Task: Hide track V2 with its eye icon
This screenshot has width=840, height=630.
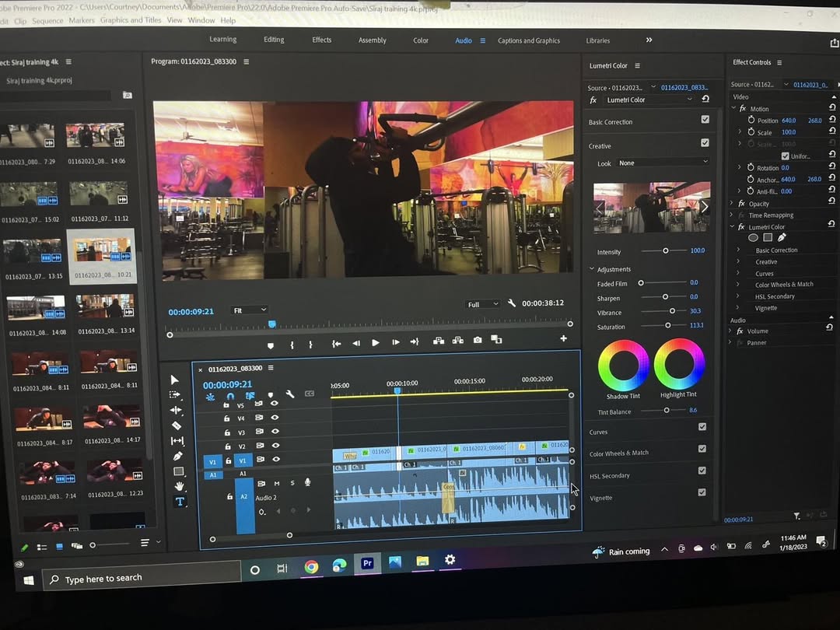Action: pyautogui.click(x=275, y=446)
